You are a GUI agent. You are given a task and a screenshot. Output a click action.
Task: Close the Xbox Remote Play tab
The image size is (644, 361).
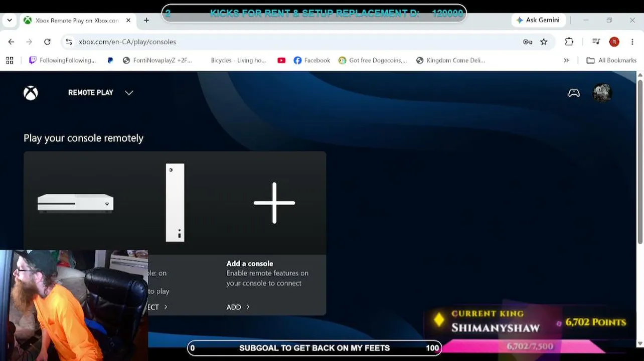tap(128, 21)
